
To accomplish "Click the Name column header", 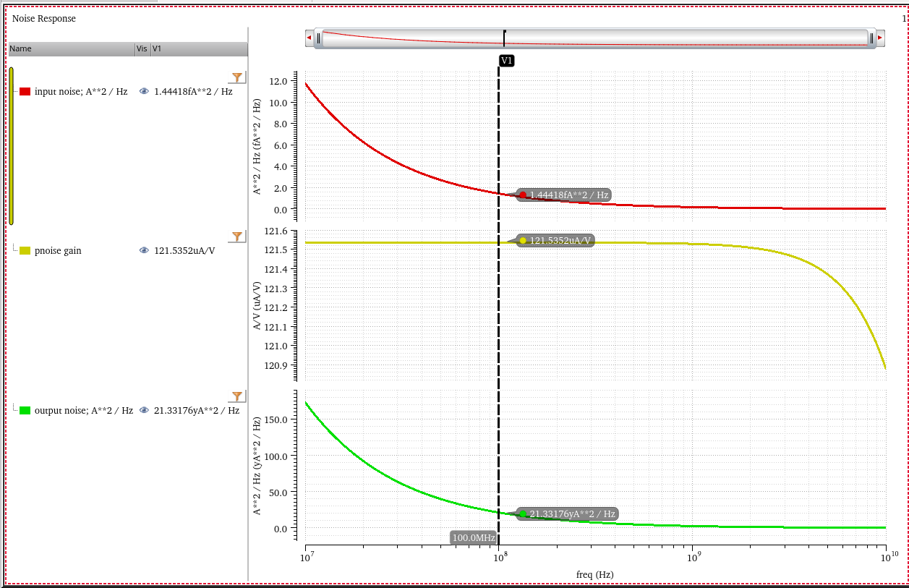I will [70, 49].
